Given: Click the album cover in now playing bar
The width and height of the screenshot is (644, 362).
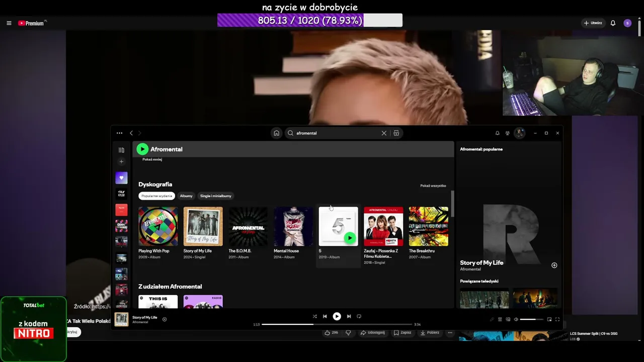Looking at the screenshot, I should click(121, 319).
